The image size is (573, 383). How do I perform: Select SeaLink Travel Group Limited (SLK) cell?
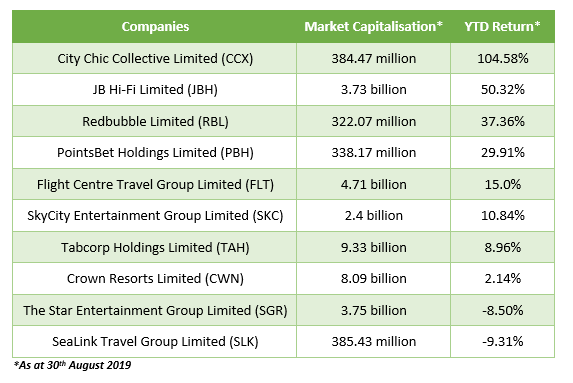click(155, 342)
